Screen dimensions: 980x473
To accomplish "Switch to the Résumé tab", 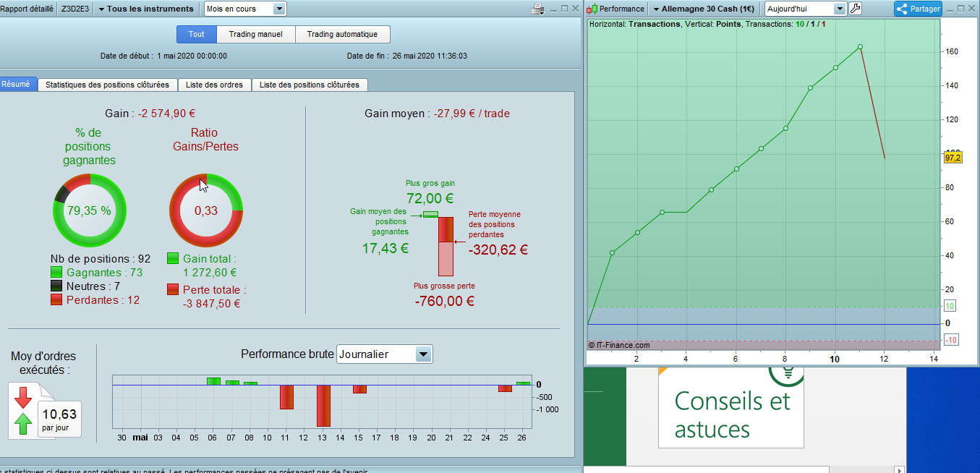I will pos(17,84).
